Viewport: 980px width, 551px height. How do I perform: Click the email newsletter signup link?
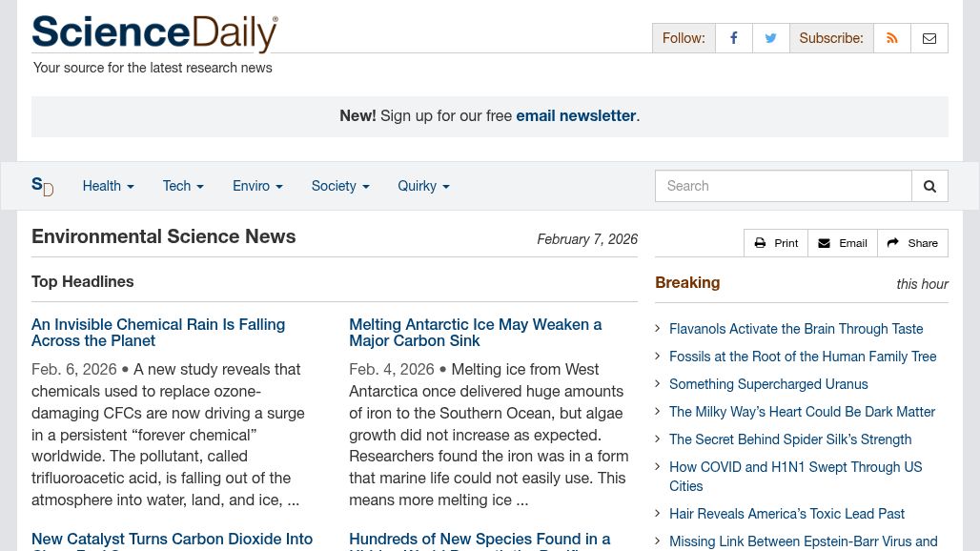pyautogui.click(x=576, y=115)
